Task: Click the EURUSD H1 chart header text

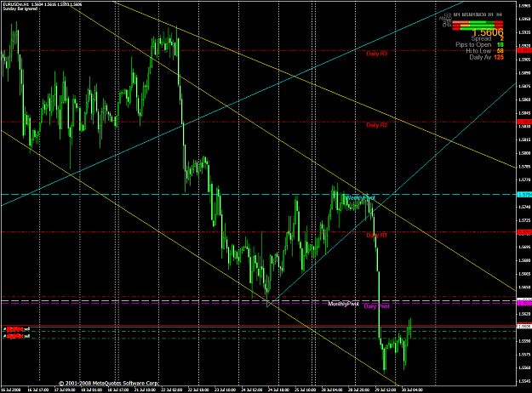Action: pyautogui.click(x=42, y=4)
